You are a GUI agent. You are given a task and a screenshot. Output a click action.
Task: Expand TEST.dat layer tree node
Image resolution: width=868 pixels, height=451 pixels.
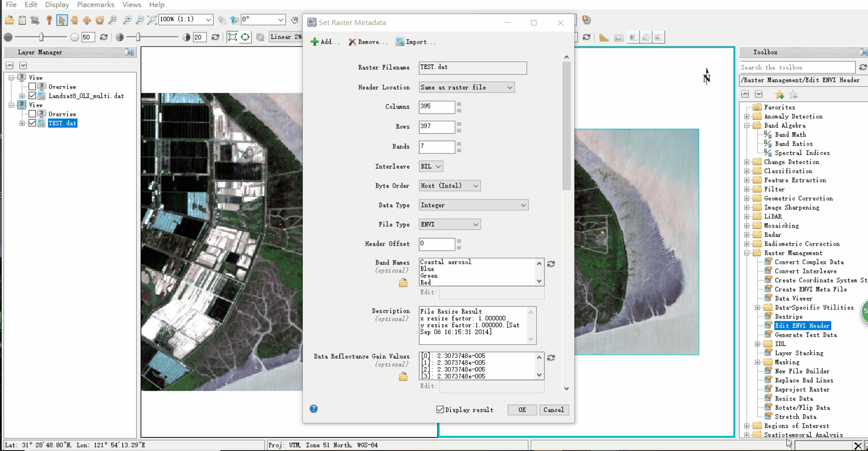[x=22, y=123]
